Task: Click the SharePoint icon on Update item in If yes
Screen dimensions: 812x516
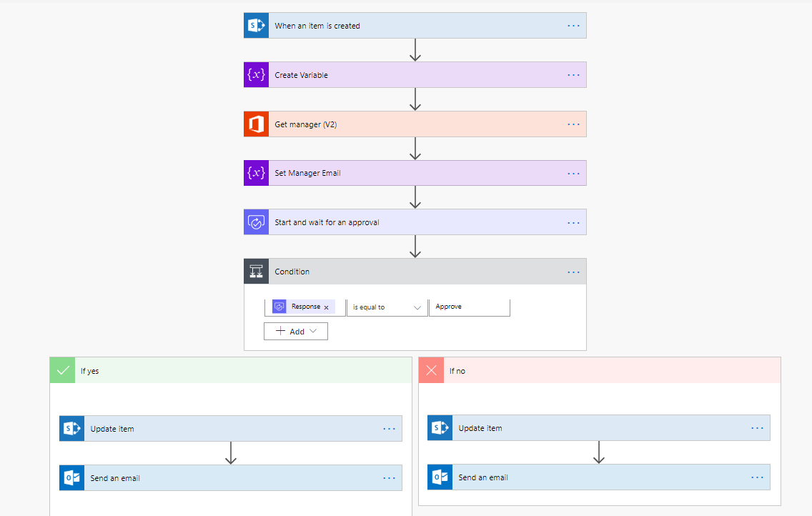Action: pos(72,429)
